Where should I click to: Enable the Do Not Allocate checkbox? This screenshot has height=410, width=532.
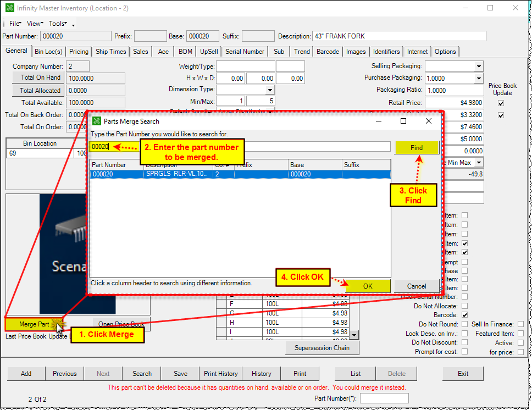464,306
